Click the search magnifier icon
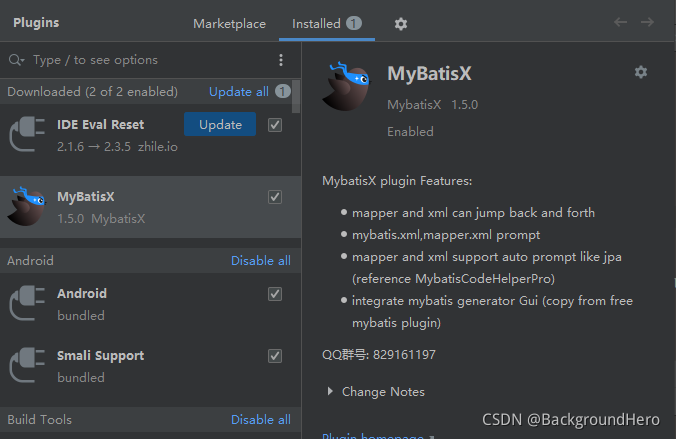 point(16,60)
